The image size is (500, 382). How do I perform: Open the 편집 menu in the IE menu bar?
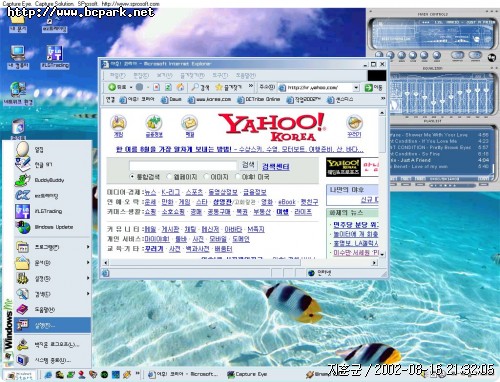click(x=141, y=75)
